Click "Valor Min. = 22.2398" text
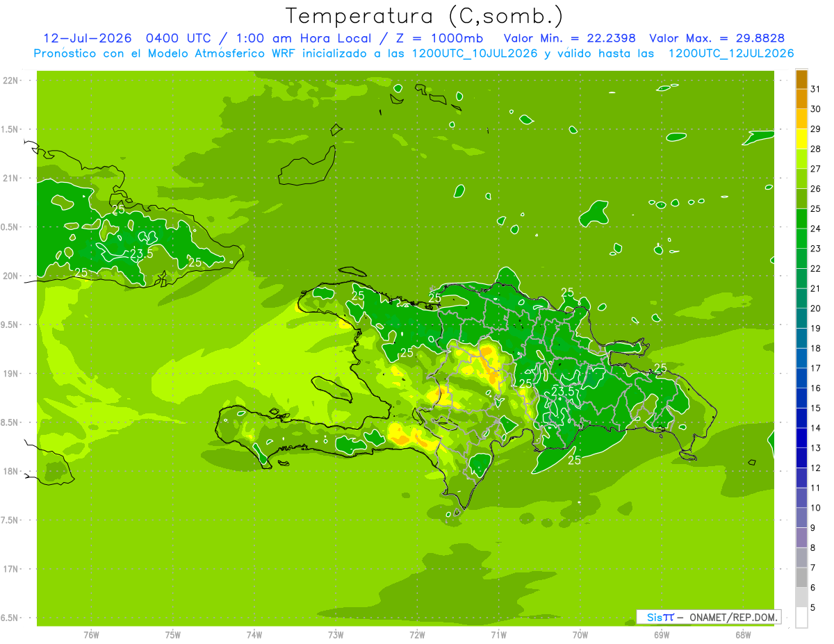 (569, 38)
